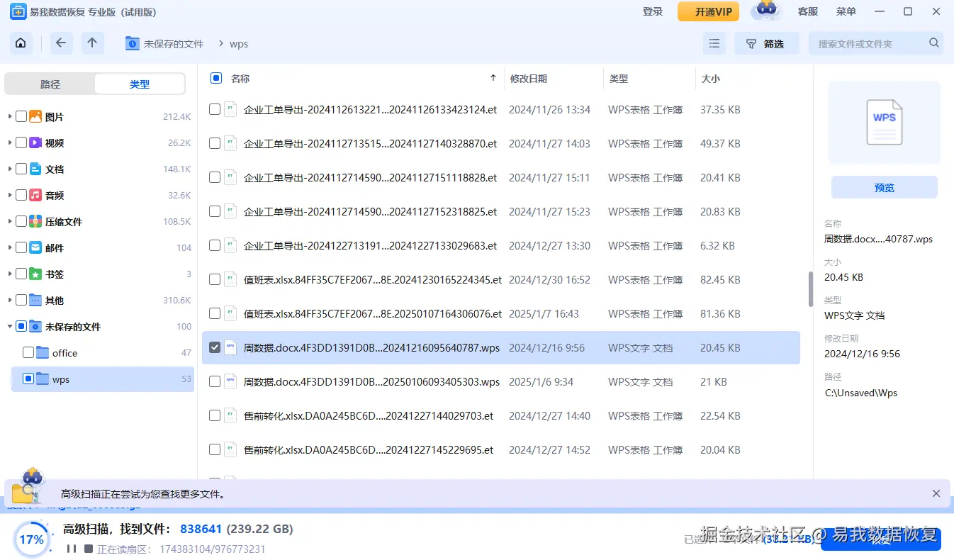Toggle the 未保存的文件 checkbox
Viewport: 954px width, 560px height.
(x=21, y=326)
